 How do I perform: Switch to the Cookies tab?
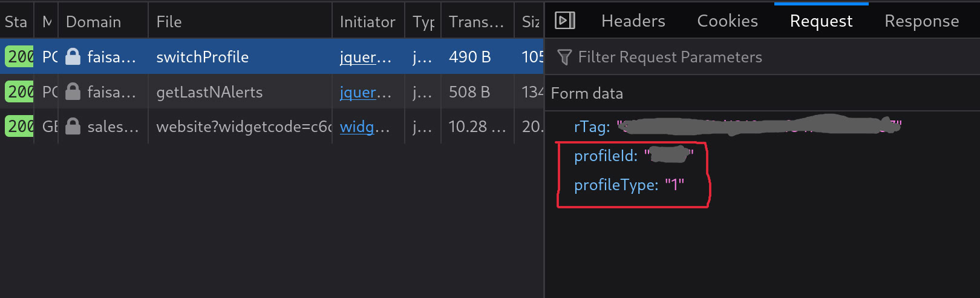point(727,21)
